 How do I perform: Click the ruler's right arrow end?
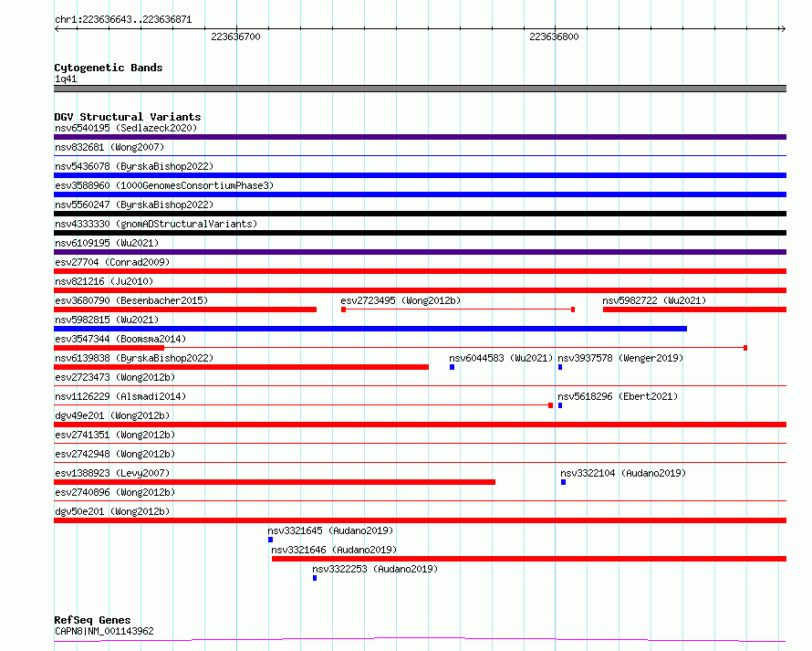783,28
